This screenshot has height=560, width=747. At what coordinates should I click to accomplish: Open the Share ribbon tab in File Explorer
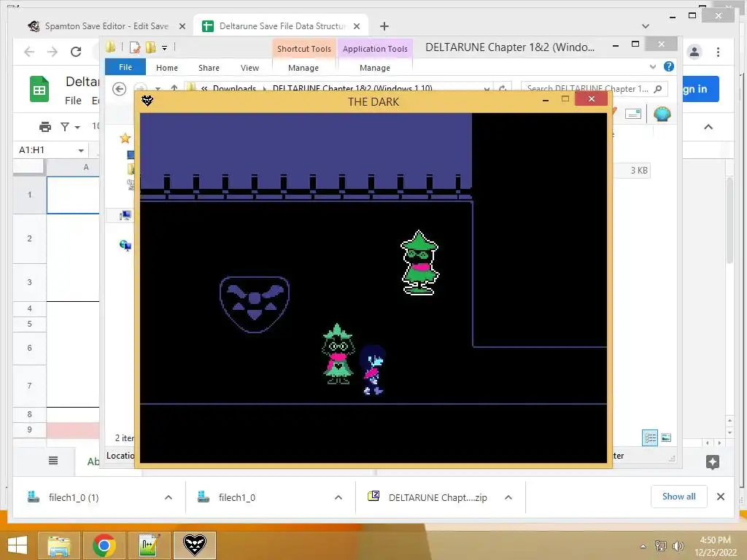pos(209,68)
